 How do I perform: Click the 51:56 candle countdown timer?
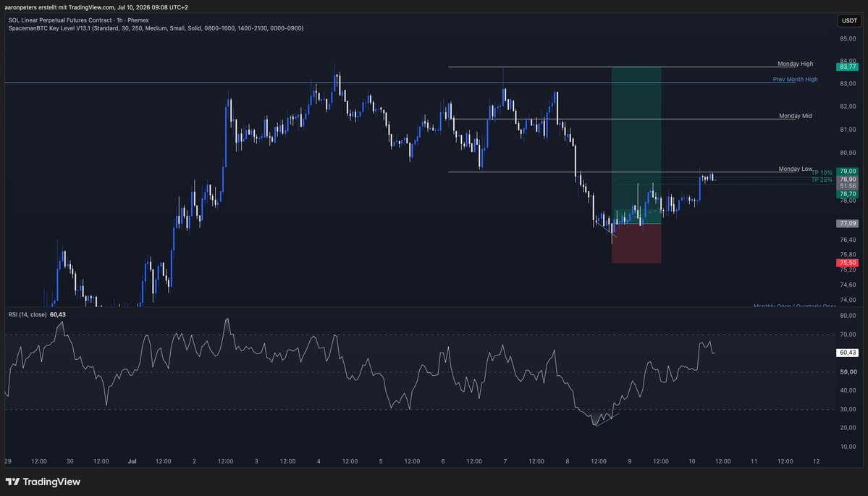click(848, 186)
